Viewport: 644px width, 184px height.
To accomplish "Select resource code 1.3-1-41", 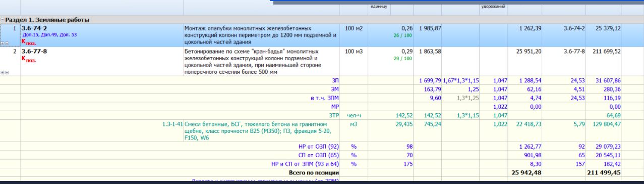I will pyautogui.click(x=172, y=124).
